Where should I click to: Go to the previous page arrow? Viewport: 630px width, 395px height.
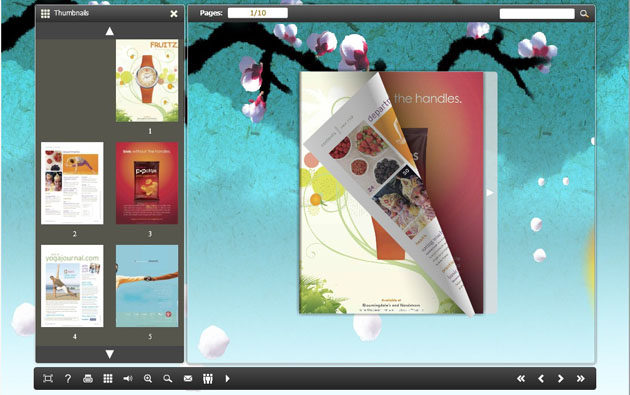(541, 379)
